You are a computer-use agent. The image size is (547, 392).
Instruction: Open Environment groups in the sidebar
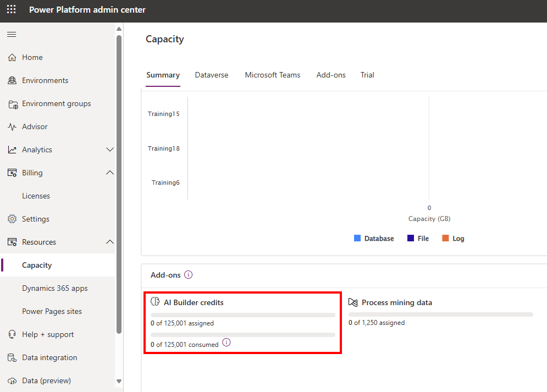pyautogui.click(x=58, y=103)
